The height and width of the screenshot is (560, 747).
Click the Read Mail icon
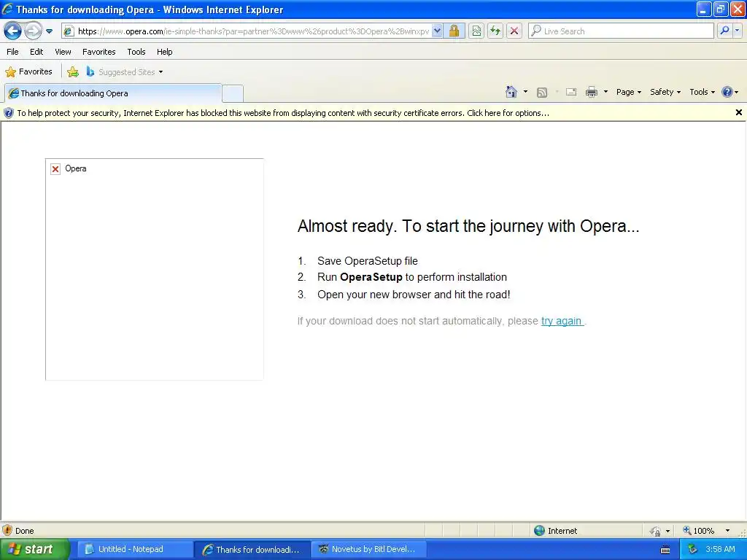point(571,93)
